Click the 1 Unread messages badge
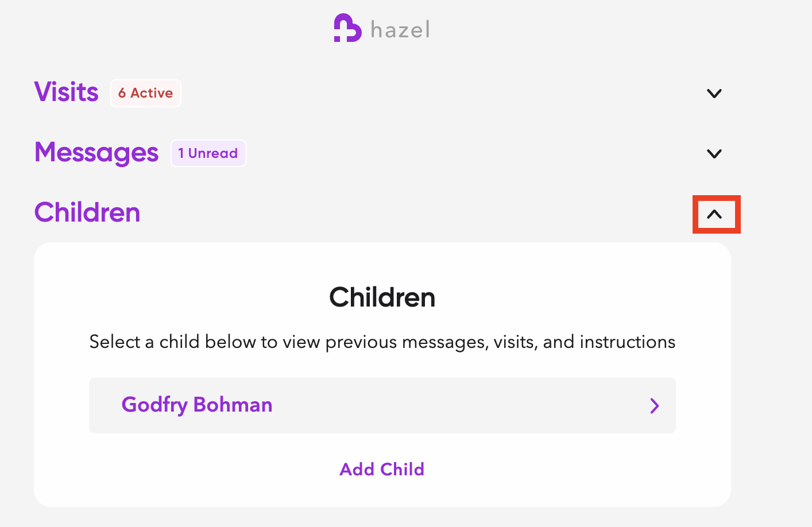The image size is (812, 527). [208, 153]
